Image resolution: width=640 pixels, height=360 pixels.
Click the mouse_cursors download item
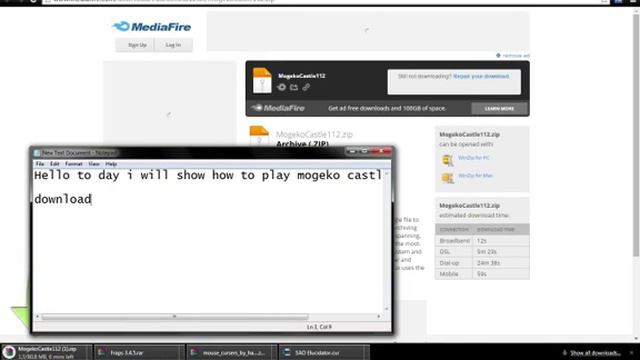pyautogui.click(x=231, y=352)
